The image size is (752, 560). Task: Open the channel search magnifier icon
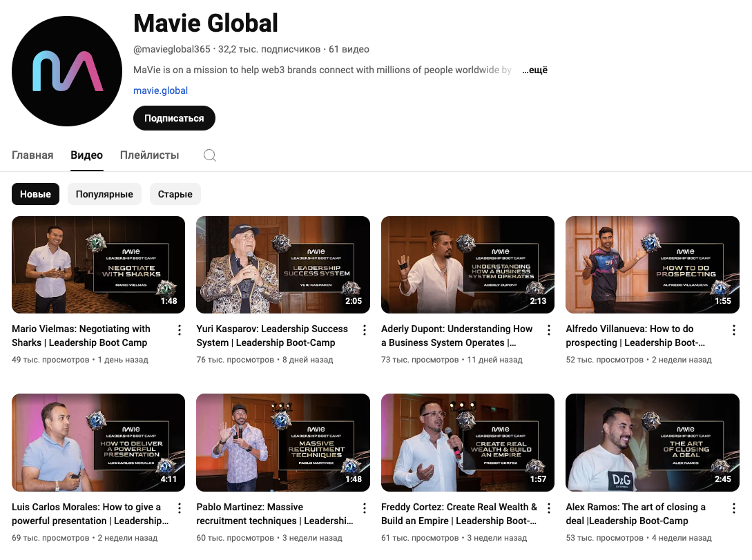click(210, 155)
